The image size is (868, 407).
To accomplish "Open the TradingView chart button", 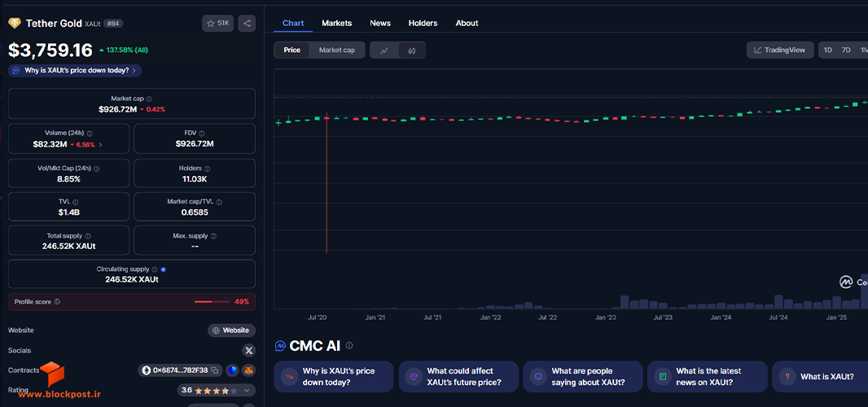I will point(780,50).
